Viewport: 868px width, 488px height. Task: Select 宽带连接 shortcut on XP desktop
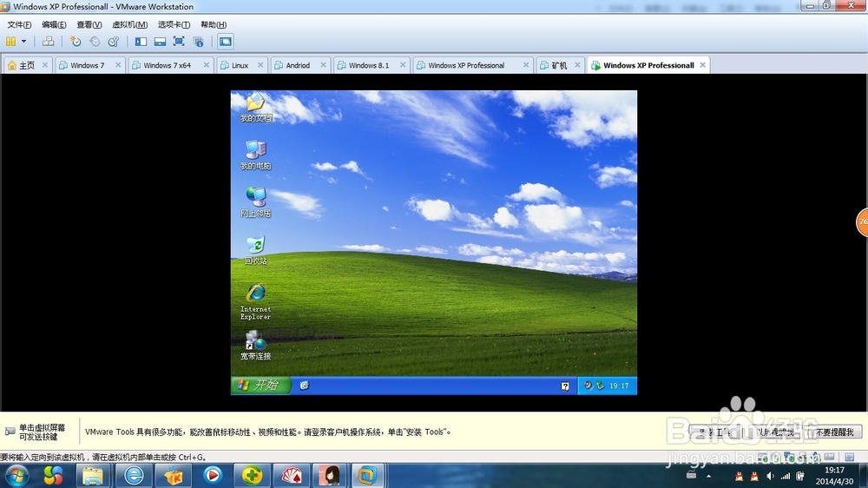tap(256, 346)
